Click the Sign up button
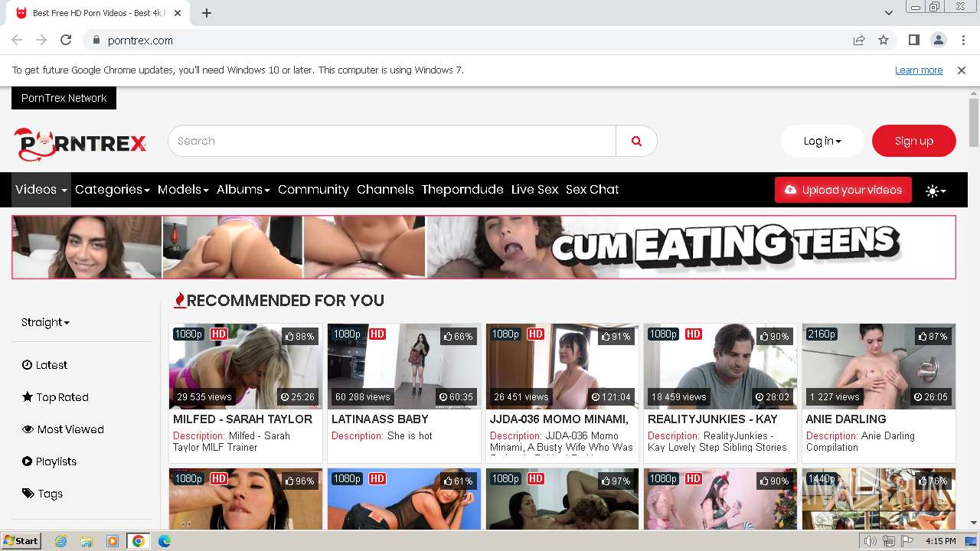The height and width of the screenshot is (551, 980). (x=913, y=141)
